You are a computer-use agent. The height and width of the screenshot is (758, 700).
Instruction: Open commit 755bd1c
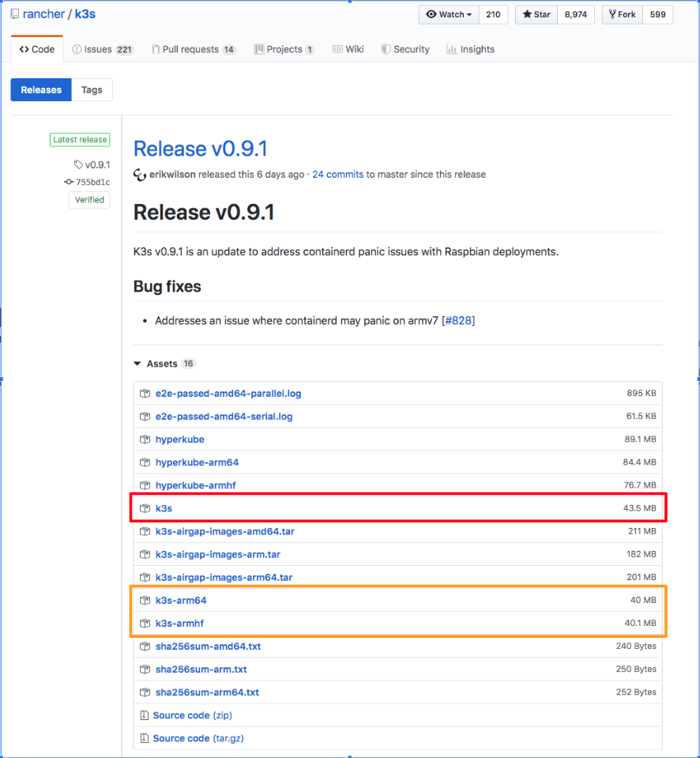92,183
